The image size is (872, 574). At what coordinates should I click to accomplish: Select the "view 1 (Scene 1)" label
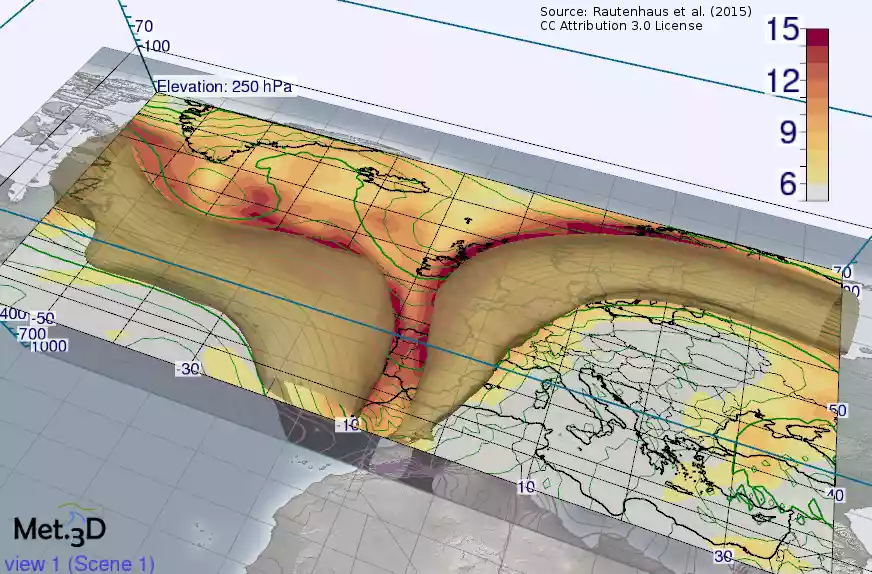pyautogui.click(x=78, y=564)
